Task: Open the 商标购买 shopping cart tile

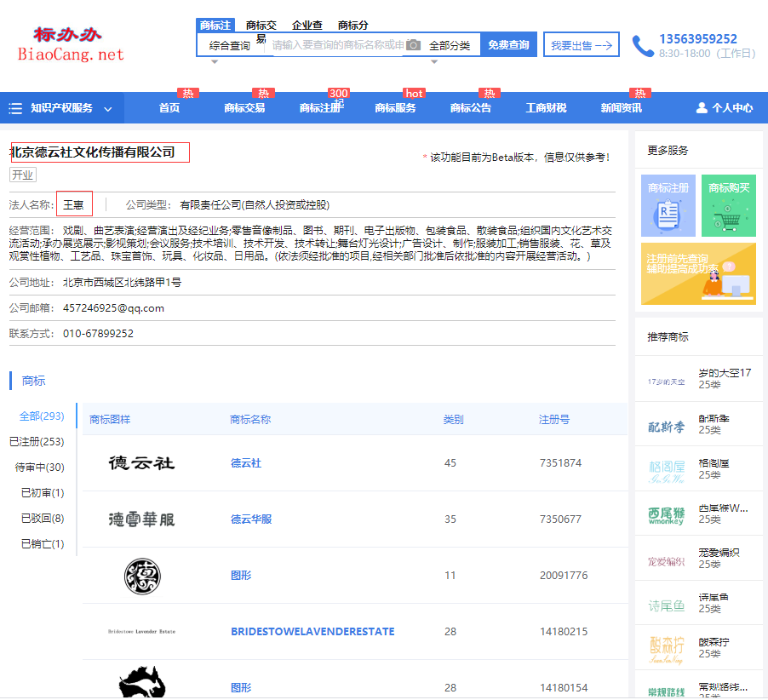Action: (x=728, y=206)
